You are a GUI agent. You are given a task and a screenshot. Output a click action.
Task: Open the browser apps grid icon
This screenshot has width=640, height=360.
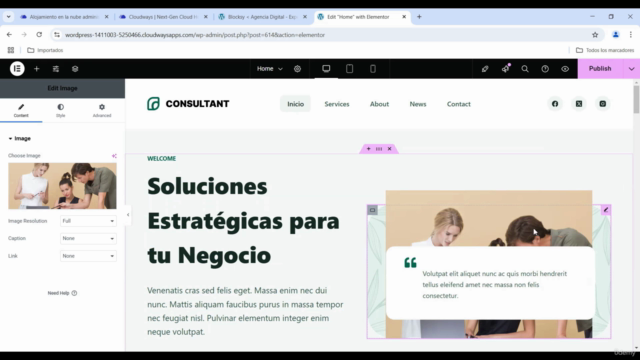coord(11,50)
